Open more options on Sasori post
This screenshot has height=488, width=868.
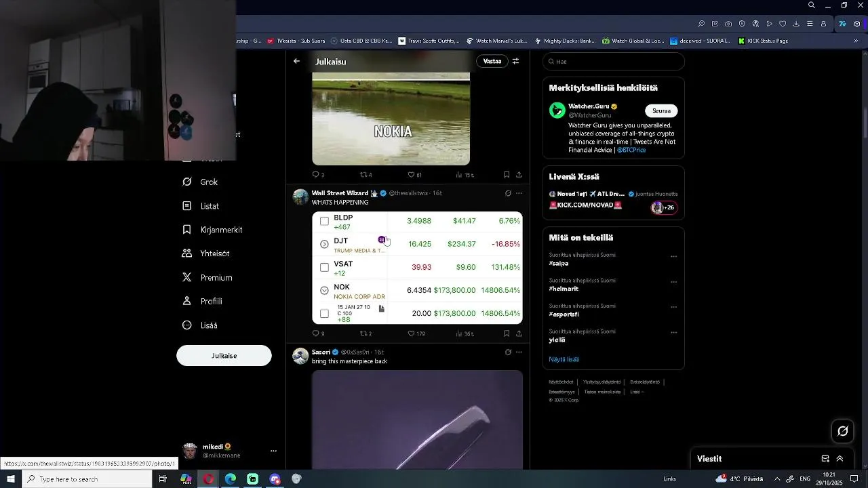519,352
